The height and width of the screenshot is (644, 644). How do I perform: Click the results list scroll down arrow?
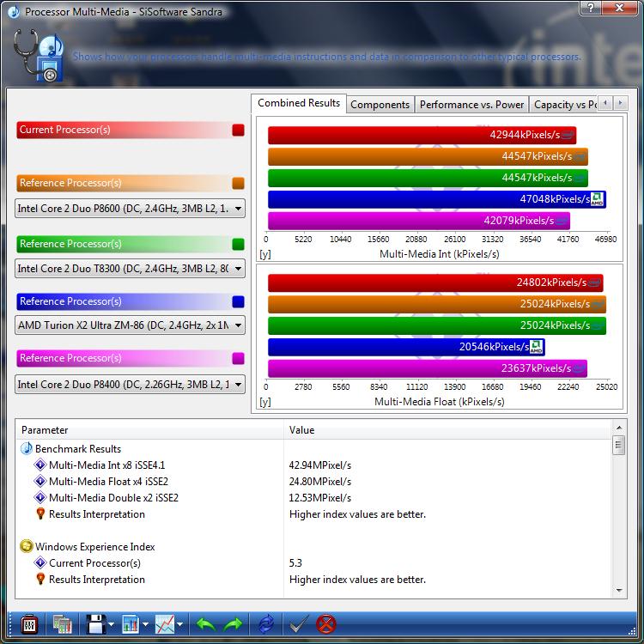tap(619, 590)
